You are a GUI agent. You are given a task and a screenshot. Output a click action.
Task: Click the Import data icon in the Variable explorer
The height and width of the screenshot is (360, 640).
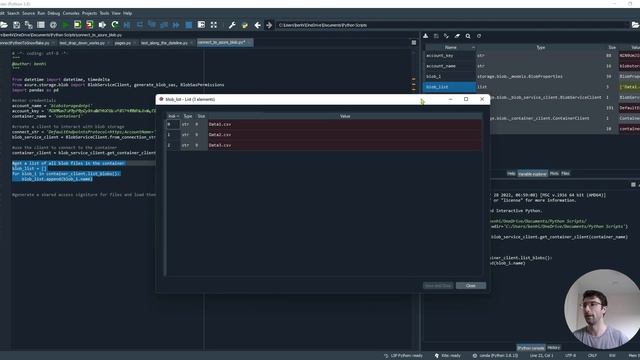(425, 36)
